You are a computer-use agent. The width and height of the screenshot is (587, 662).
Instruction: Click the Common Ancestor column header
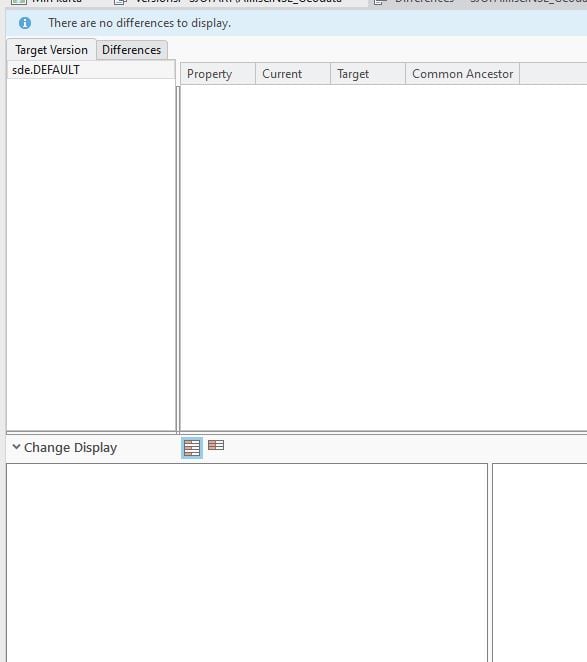(x=463, y=74)
